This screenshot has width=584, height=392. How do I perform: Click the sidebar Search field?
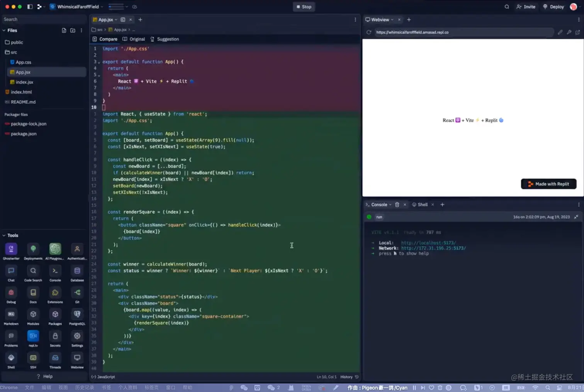(44, 19)
